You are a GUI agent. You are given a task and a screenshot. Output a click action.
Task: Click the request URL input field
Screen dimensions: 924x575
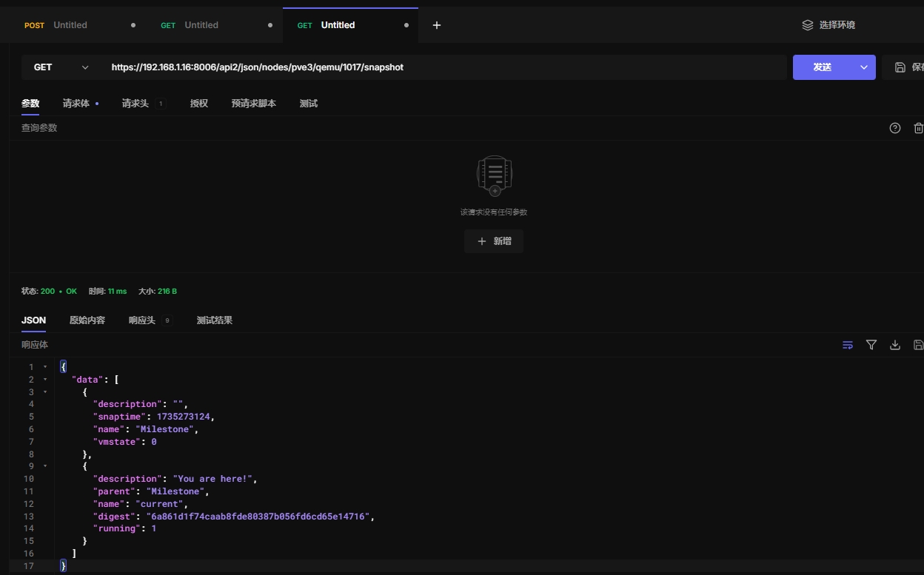tap(444, 67)
